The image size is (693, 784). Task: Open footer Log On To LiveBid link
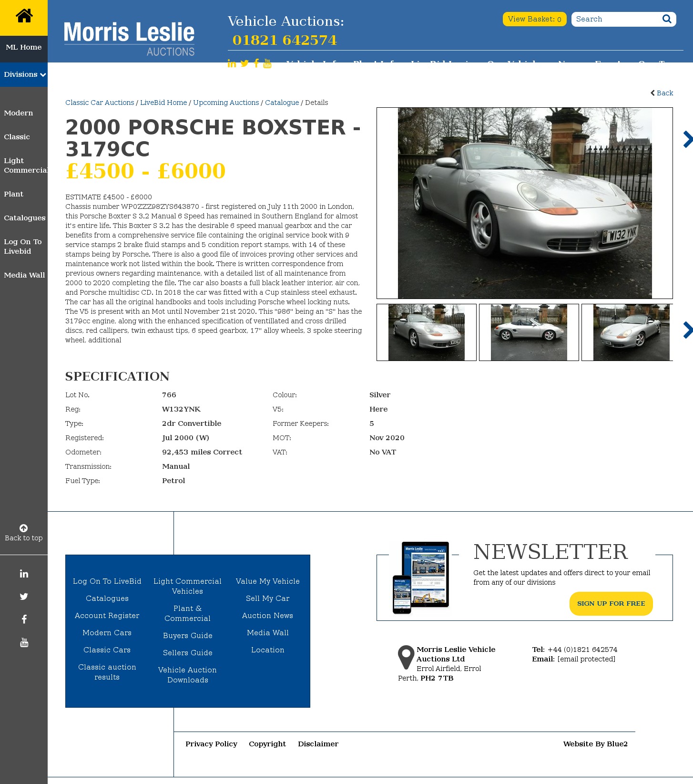pos(107,581)
